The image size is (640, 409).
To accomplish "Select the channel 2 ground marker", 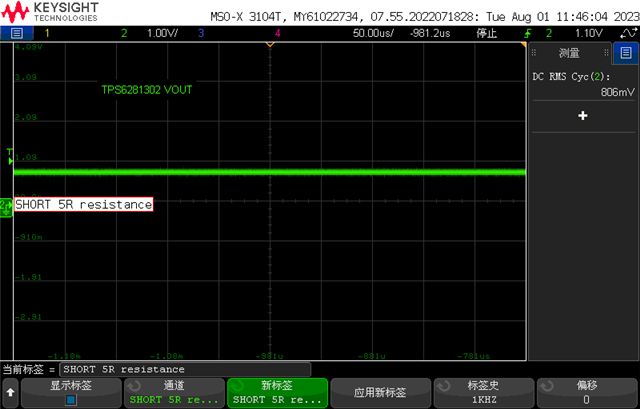I will (6, 208).
